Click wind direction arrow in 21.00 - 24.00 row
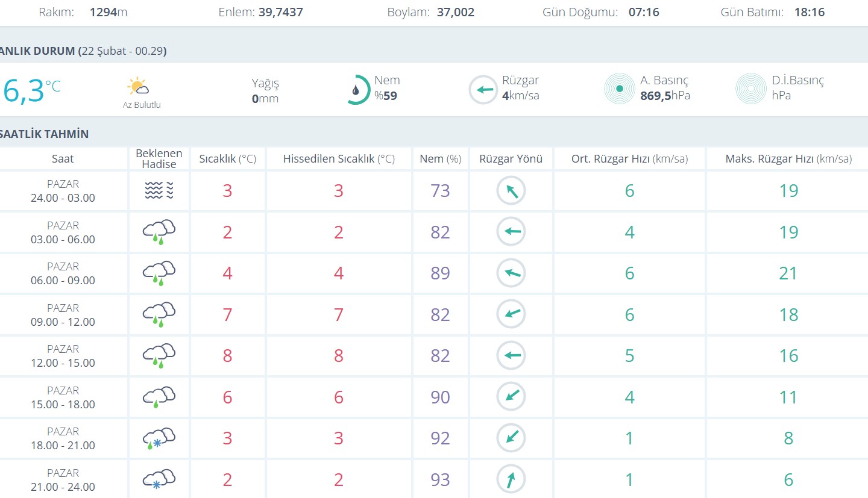The height and width of the screenshot is (498, 868). 511,480
